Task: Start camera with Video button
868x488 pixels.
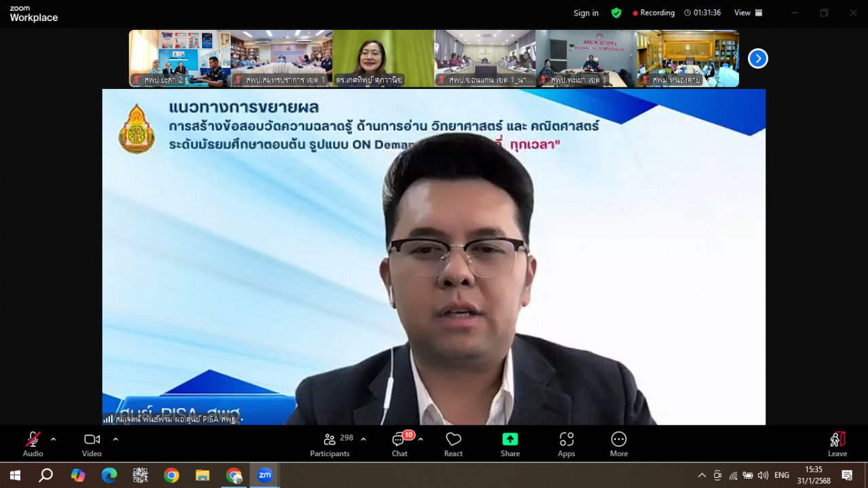Action: click(x=92, y=444)
